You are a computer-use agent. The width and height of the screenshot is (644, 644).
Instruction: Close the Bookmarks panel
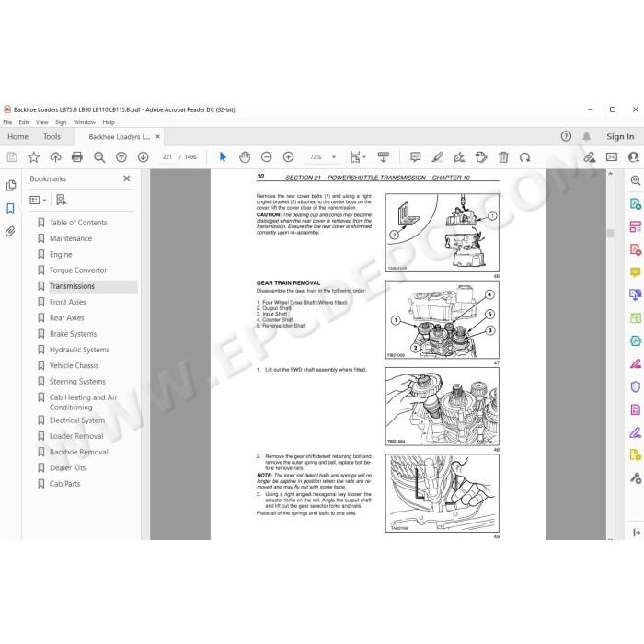pos(127,178)
